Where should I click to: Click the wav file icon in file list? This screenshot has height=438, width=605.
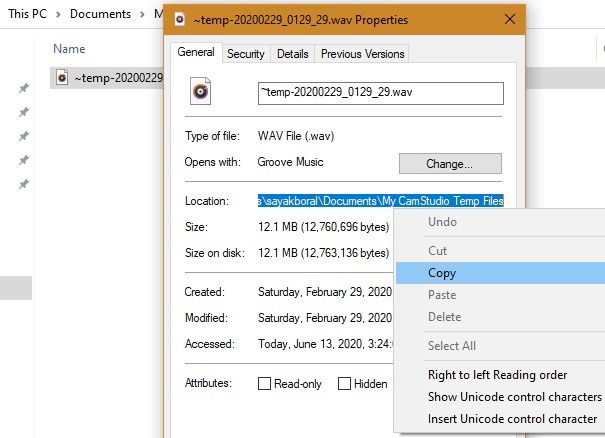point(62,78)
